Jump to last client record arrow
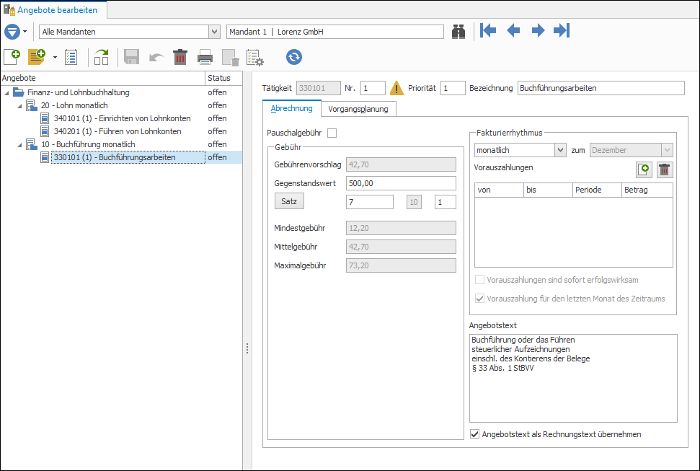The image size is (700, 471). tap(562, 30)
